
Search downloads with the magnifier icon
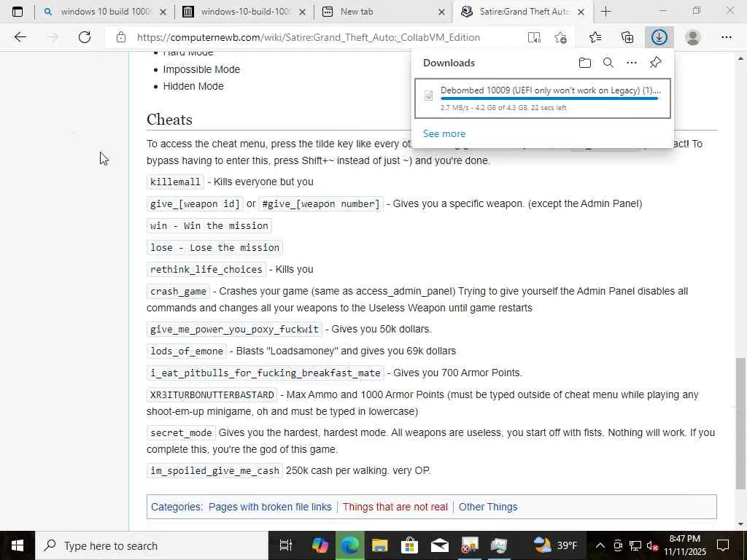[608, 63]
